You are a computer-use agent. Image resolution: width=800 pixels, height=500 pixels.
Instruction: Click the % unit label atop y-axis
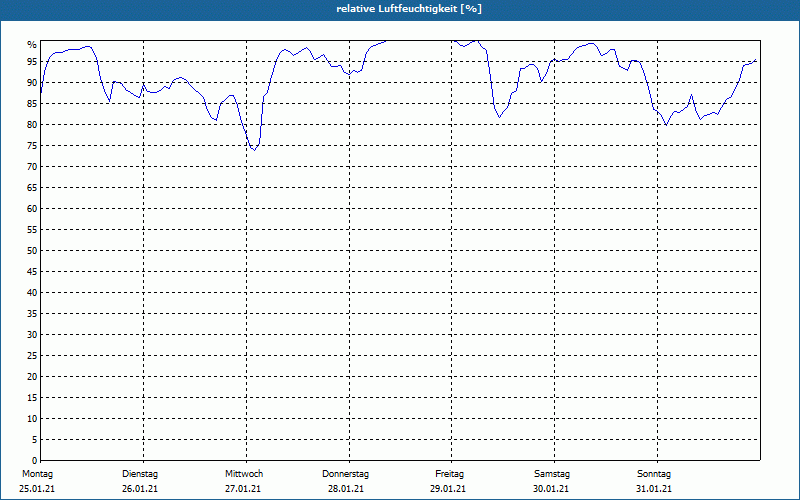[x=32, y=45]
